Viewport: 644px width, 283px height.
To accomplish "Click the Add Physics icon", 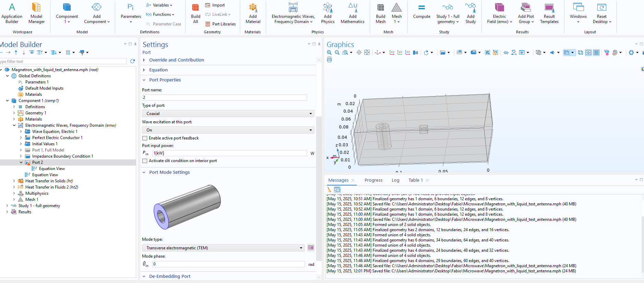I will (328, 12).
